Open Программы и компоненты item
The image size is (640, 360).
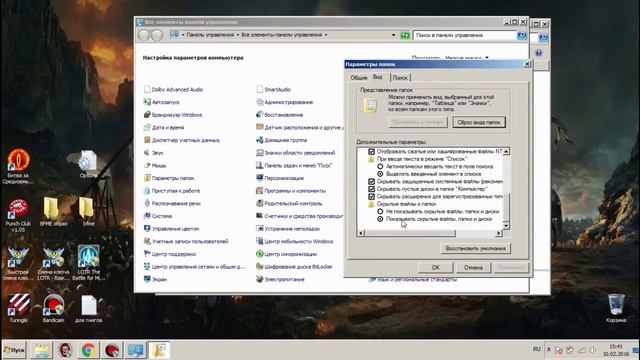pos(291,191)
